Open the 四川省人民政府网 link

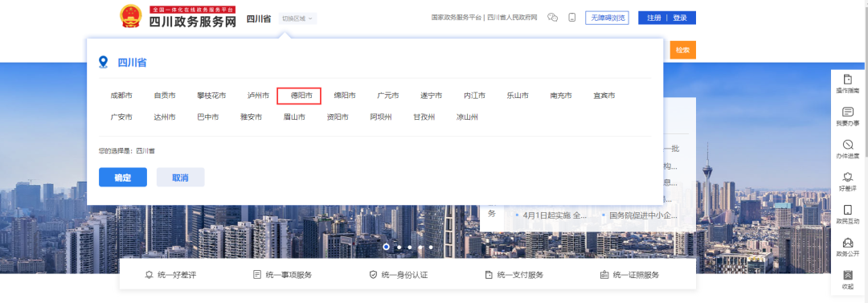tap(513, 18)
